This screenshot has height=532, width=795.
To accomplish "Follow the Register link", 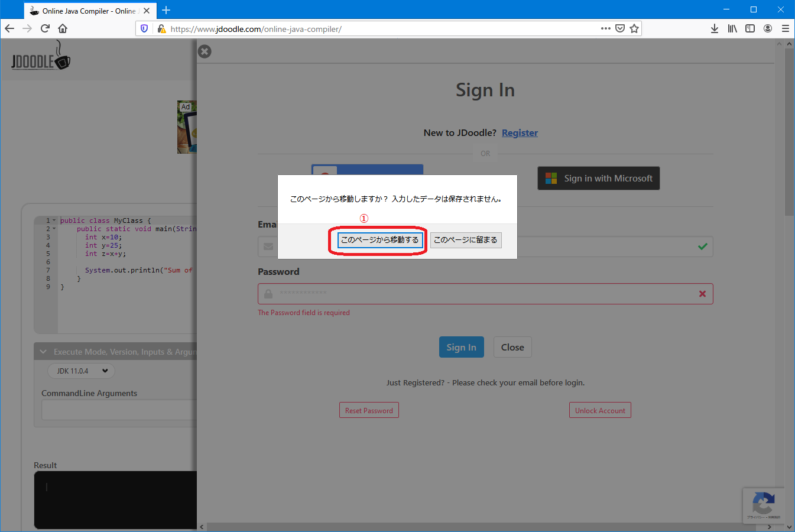I will coord(520,133).
